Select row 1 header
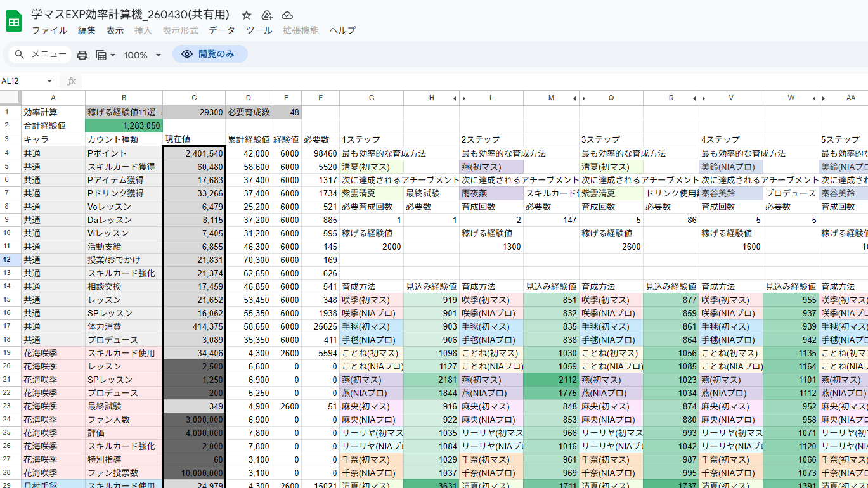Image resolution: width=868 pixels, height=488 pixels. click(10, 112)
